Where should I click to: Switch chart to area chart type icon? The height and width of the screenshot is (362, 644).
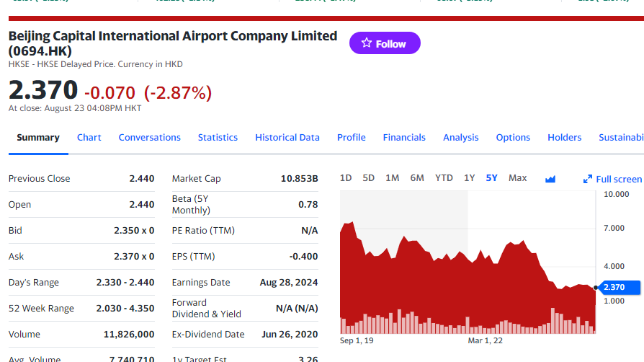pyautogui.click(x=550, y=179)
